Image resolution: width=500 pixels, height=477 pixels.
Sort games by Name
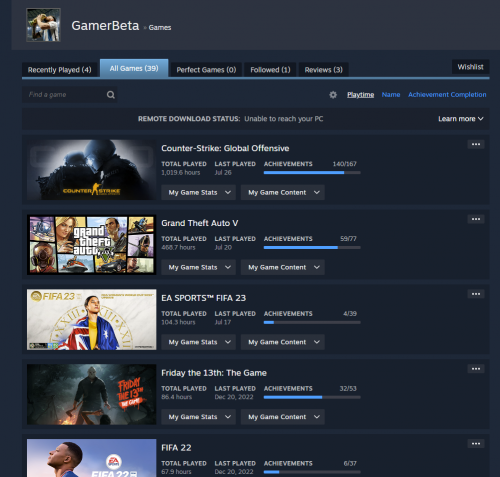click(391, 95)
